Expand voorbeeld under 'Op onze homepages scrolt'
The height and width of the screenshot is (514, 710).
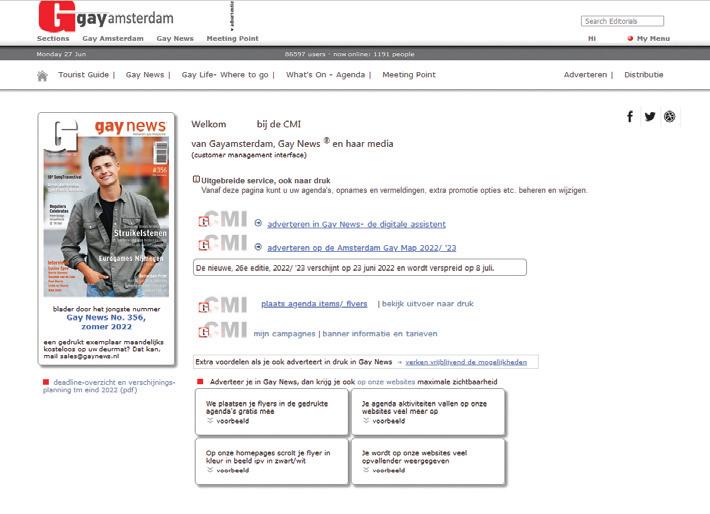pyautogui.click(x=228, y=471)
